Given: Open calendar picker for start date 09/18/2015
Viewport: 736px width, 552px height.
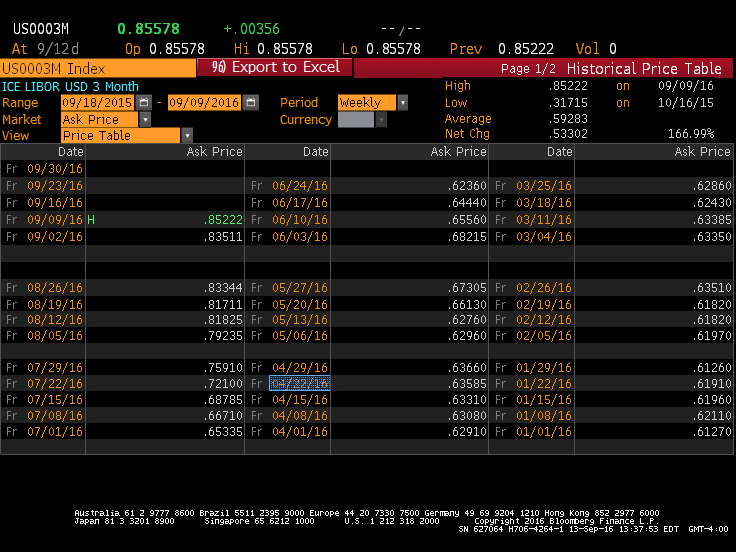Looking at the screenshot, I should pos(144,102).
